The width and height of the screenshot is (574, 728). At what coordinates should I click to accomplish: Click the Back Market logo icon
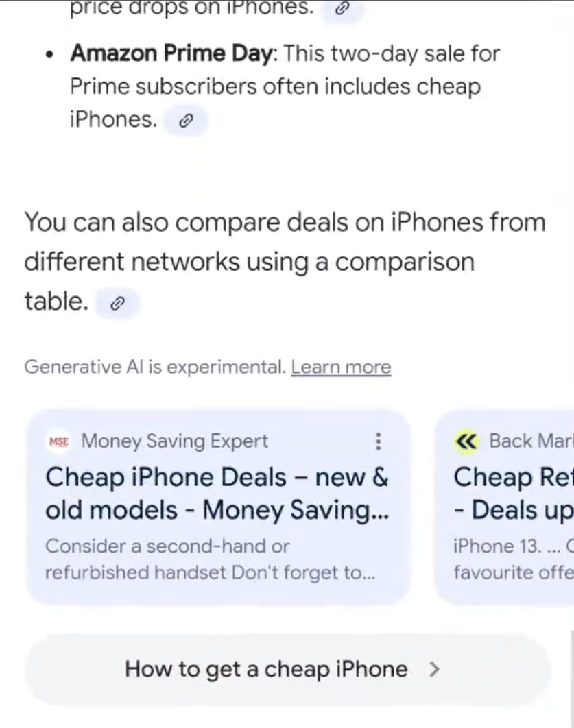pyautogui.click(x=466, y=442)
